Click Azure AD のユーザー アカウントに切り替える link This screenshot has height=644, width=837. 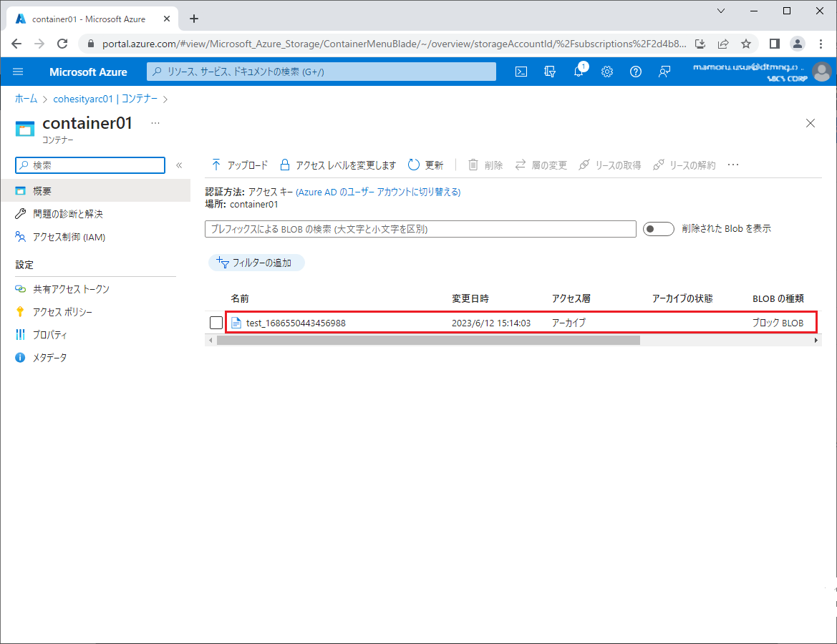coord(378,192)
